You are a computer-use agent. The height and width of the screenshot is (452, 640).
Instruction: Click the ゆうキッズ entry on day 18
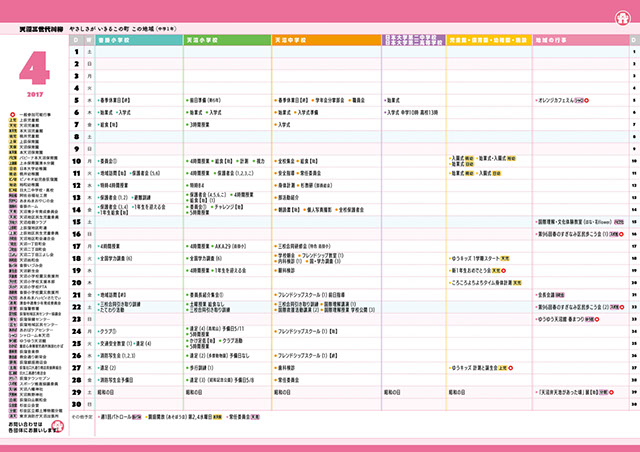coord(479,258)
